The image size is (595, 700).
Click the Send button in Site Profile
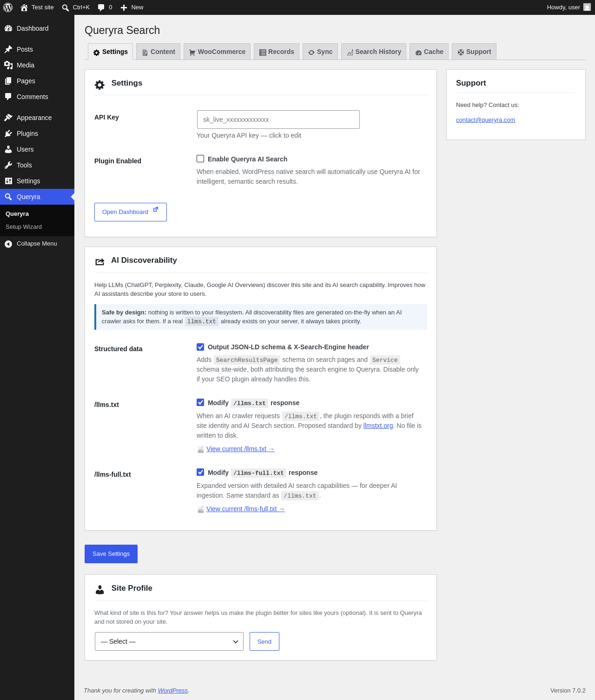coord(264,641)
